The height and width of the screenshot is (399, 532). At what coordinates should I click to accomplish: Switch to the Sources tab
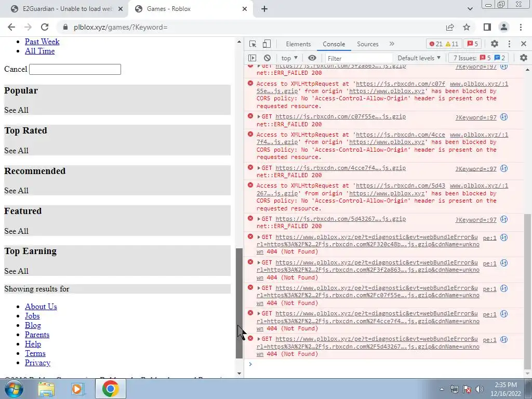367,44
